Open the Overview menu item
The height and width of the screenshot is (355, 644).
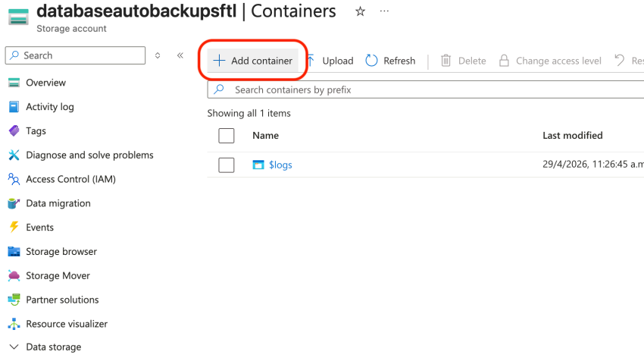pos(45,83)
